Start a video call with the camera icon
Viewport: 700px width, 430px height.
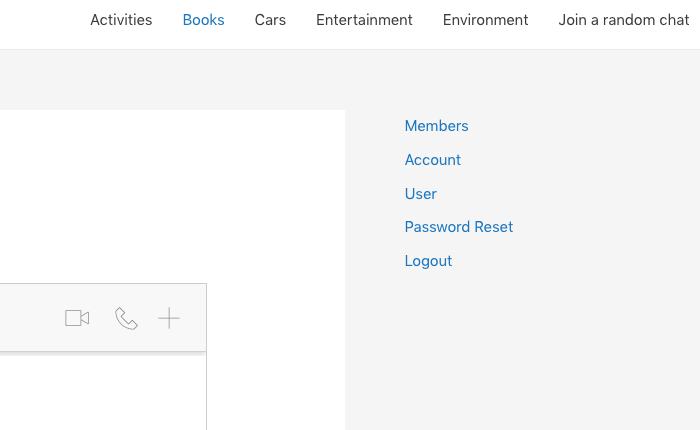(x=77, y=318)
